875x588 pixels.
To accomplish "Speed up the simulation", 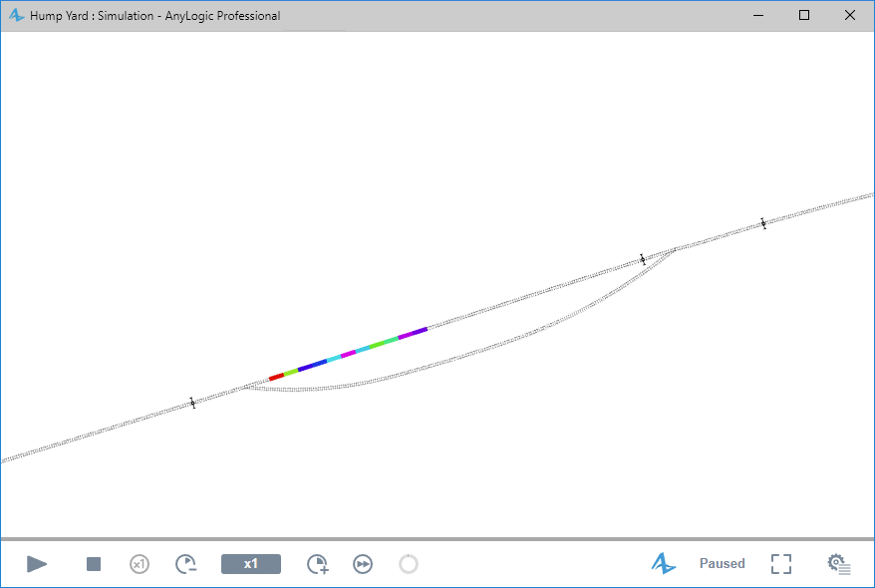I will pos(318,564).
